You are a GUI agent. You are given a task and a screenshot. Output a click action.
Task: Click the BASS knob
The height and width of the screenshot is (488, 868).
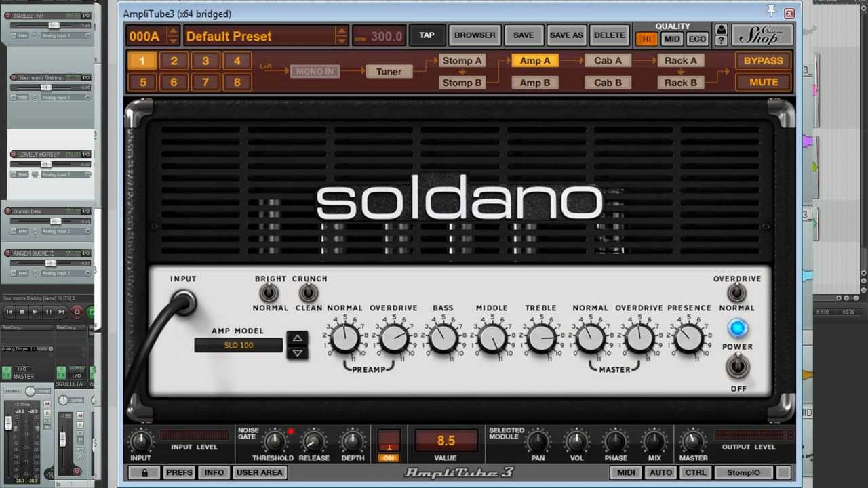443,338
